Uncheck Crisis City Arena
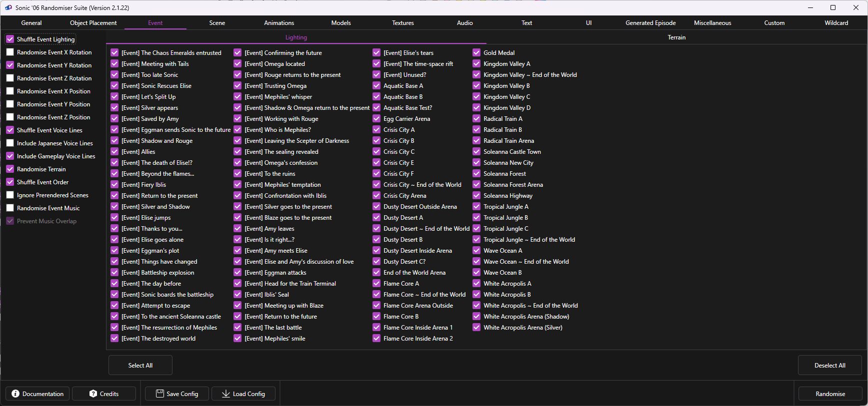 tap(376, 195)
